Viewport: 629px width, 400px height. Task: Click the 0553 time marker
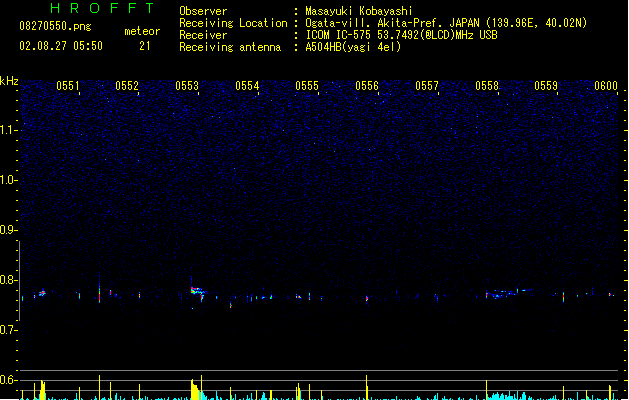click(x=187, y=86)
